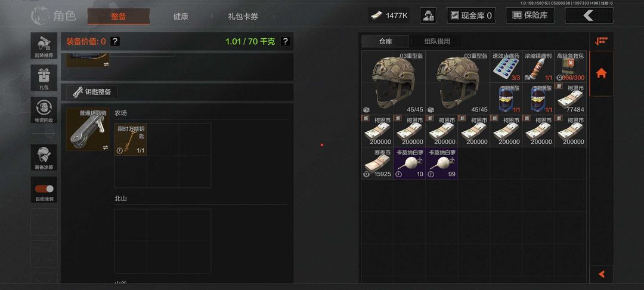Select the 组队借用 tab in the warehouse
The width and height of the screenshot is (644, 290).
(437, 42)
